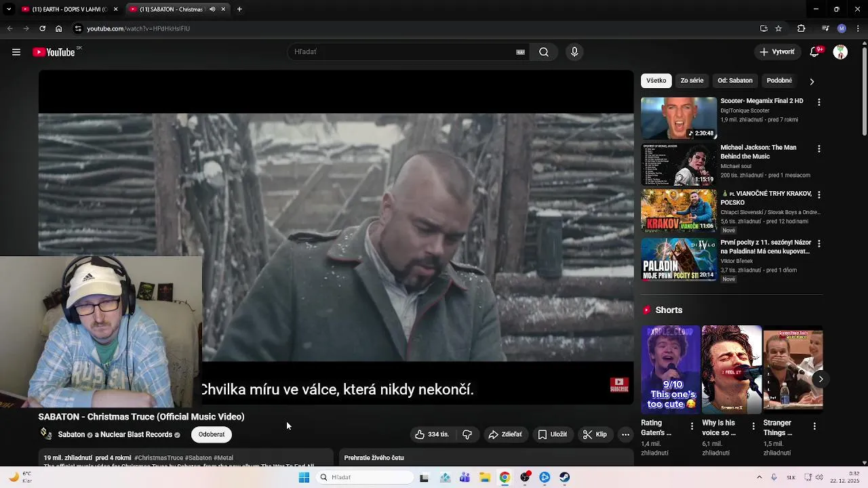
Task: Show more filter chips arrow
Action: coord(812,81)
